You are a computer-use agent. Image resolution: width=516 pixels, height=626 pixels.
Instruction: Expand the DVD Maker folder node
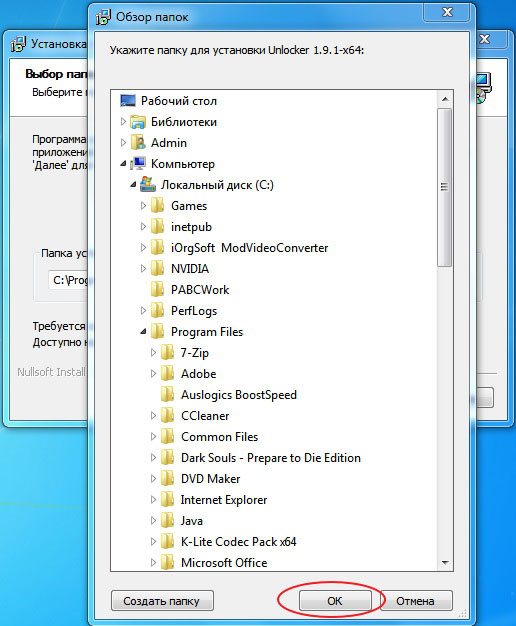(153, 478)
